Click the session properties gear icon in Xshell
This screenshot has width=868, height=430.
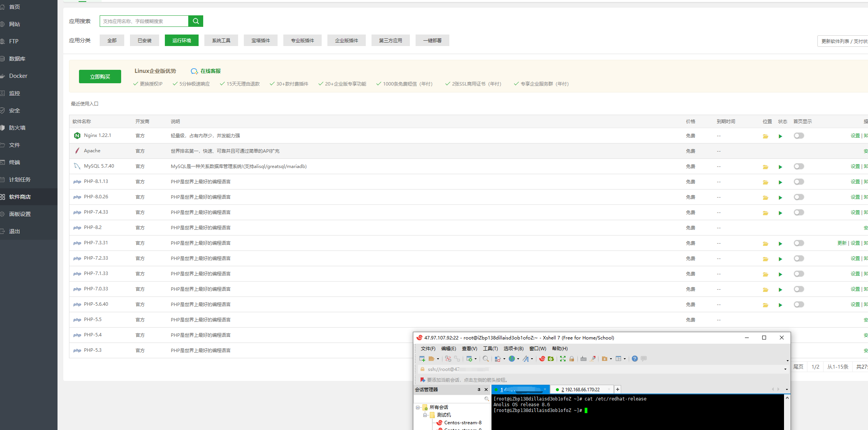[469, 359]
